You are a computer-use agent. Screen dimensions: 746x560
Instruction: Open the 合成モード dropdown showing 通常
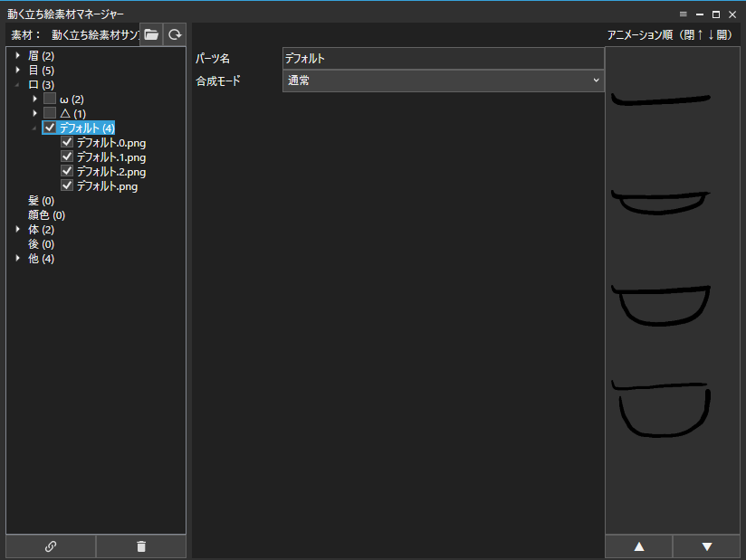point(443,80)
